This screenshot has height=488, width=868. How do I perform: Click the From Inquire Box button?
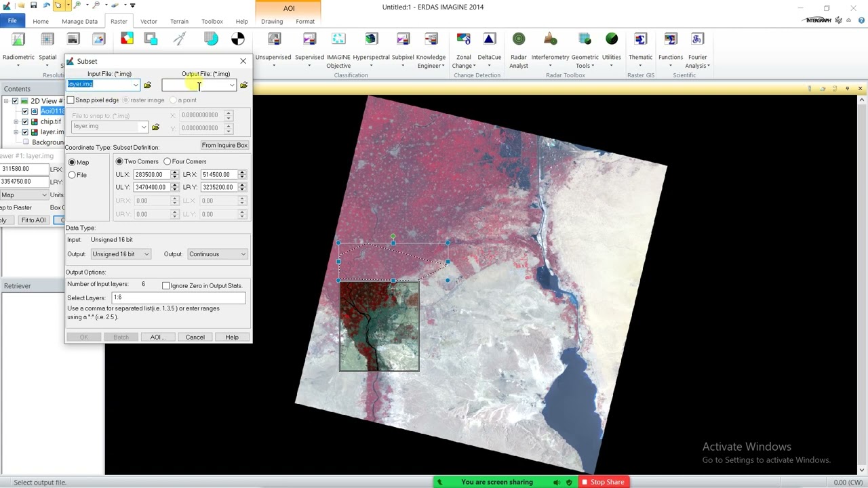[x=224, y=146]
